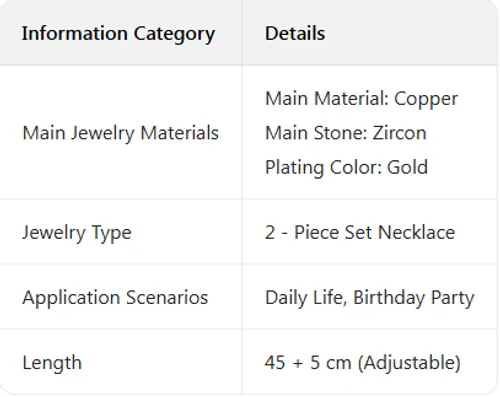The width and height of the screenshot is (500, 397).
Task: Select the 45 + 5 cm (Adjustable) value
Action: (x=363, y=363)
